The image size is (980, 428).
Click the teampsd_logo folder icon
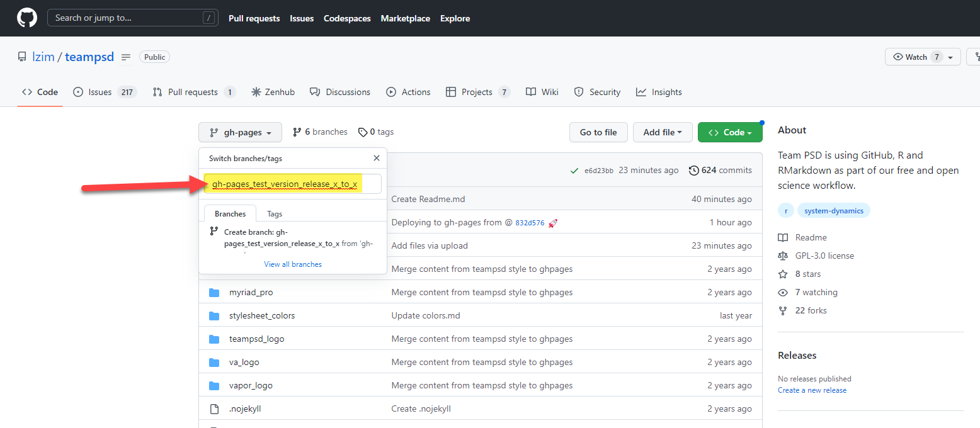point(214,339)
